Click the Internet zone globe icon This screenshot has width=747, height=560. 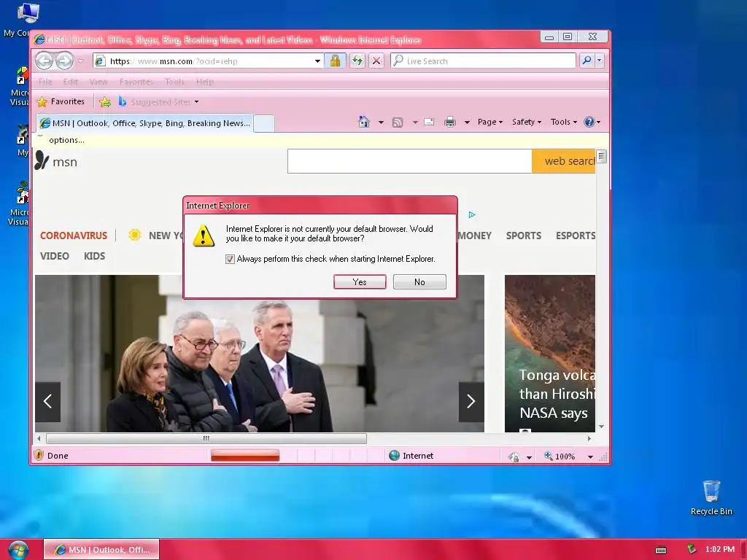tap(394, 455)
